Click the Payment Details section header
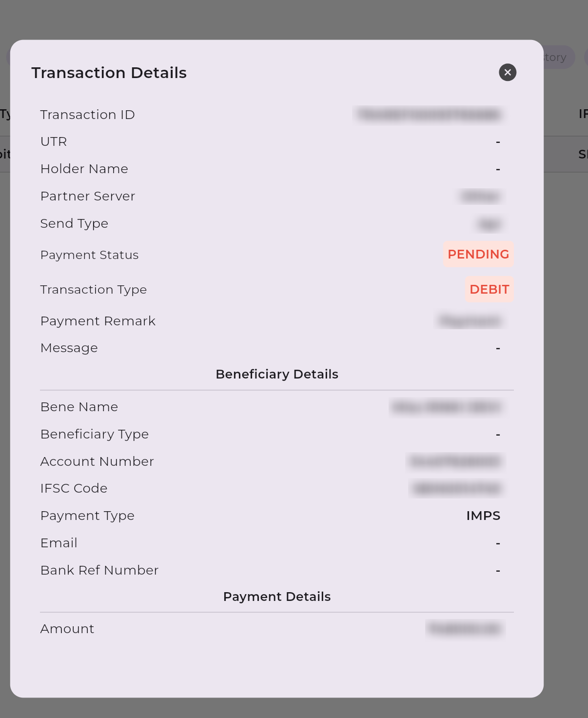 coord(276,597)
